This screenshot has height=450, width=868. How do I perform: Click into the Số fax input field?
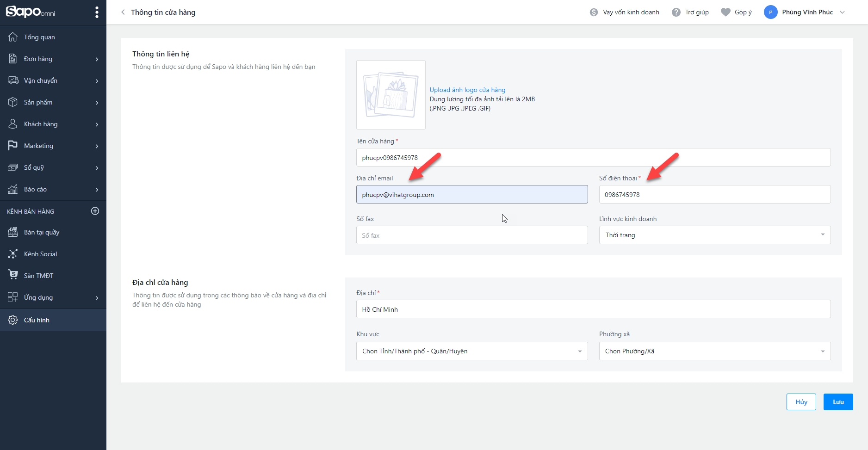point(471,235)
